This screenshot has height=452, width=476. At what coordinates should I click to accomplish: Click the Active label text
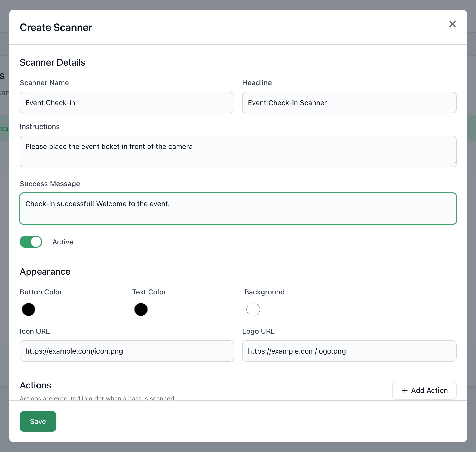[x=63, y=242]
